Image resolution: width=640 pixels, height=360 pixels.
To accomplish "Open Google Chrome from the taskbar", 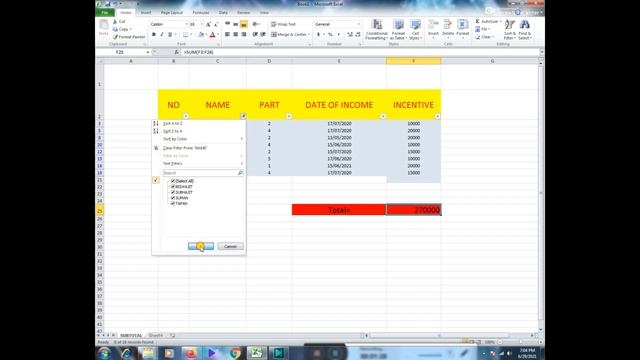I will coord(235,353).
